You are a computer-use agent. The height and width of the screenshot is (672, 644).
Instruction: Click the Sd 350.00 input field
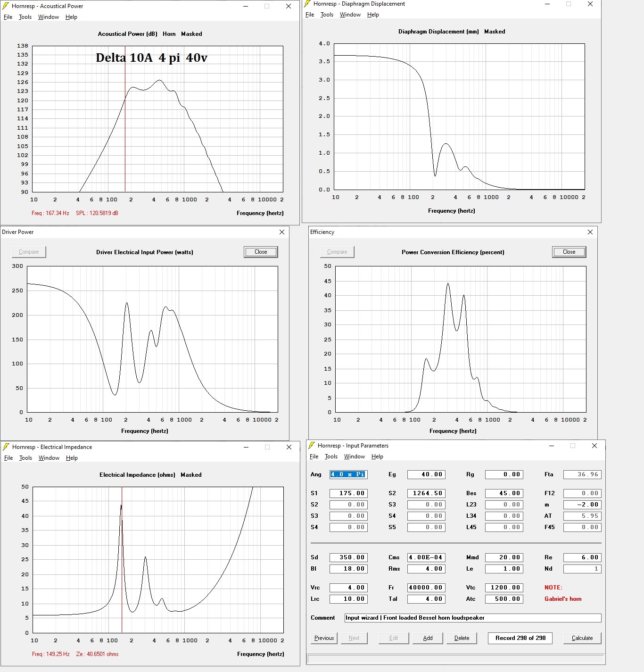(x=348, y=557)
